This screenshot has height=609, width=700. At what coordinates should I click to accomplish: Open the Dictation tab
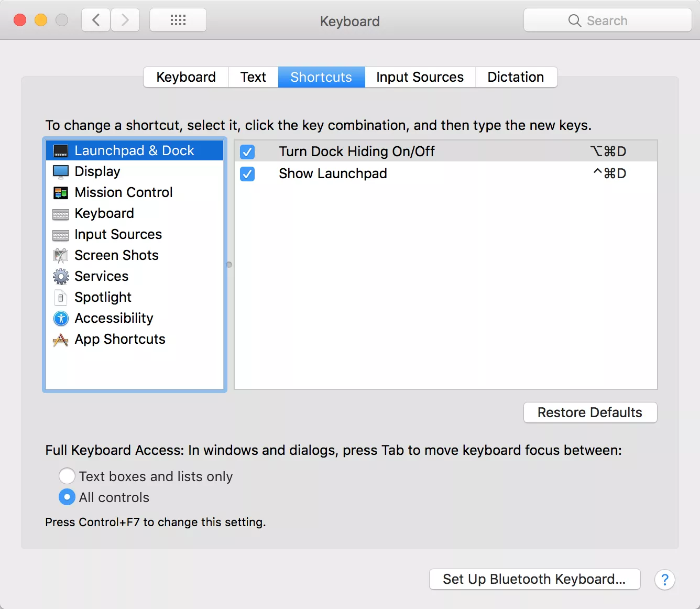(516, 77)
